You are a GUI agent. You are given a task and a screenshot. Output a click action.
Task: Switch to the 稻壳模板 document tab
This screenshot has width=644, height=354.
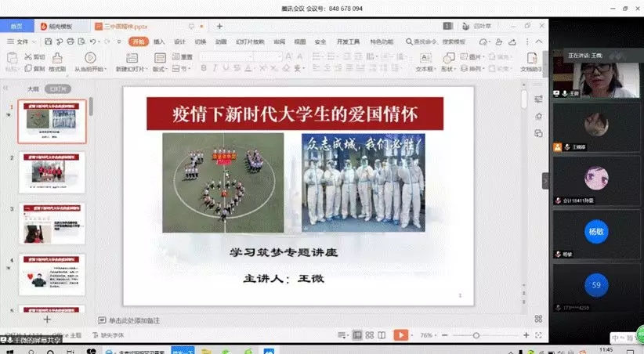click(x=62, y=27)
